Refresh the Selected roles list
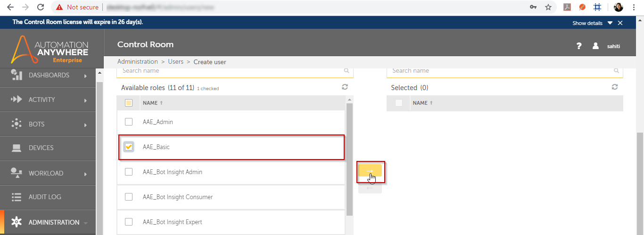The width and height of the screenshot is (644, 235). point(615,87)
